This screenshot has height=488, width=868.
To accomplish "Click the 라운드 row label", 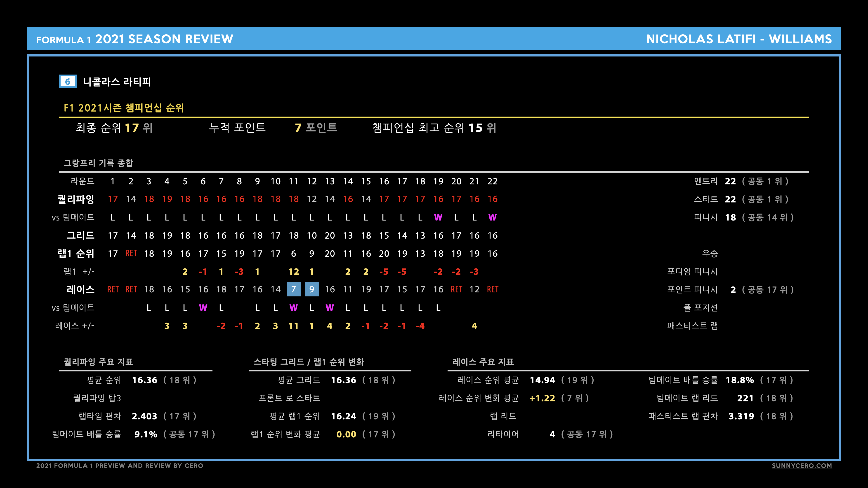I will [x=83, y=181].
